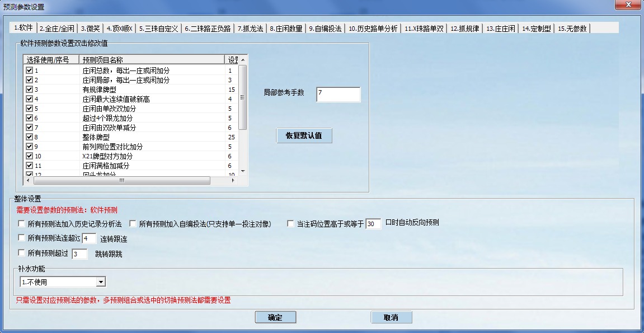Click the 恢复默认值 button

[304, 136]
